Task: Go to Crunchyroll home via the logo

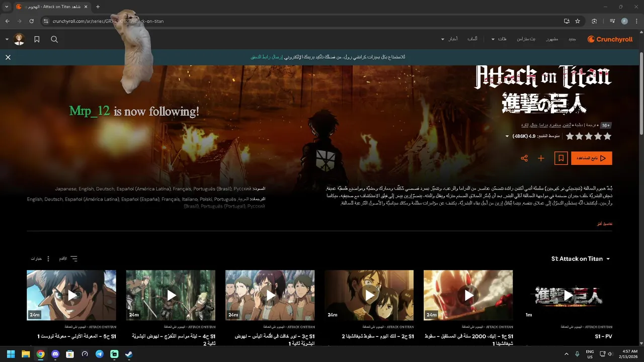Action: coord(610,39)
